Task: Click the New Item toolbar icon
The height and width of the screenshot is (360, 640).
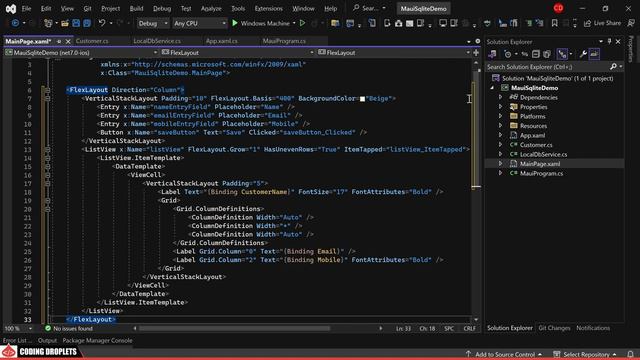Action: pos(48,23)
